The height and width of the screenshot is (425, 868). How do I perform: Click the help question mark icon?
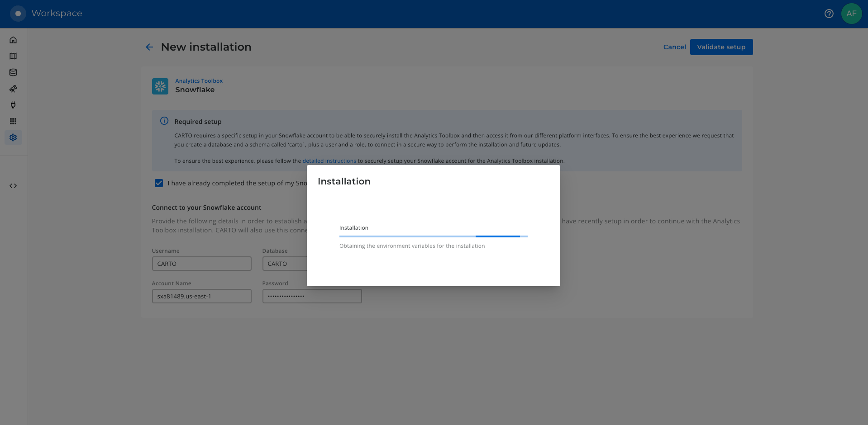(829, 14)
